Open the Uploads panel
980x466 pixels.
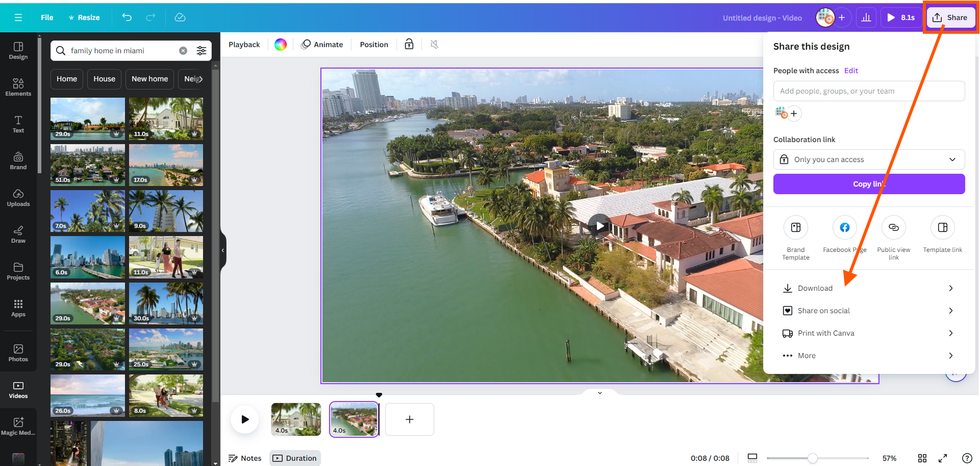pos(18,197)
